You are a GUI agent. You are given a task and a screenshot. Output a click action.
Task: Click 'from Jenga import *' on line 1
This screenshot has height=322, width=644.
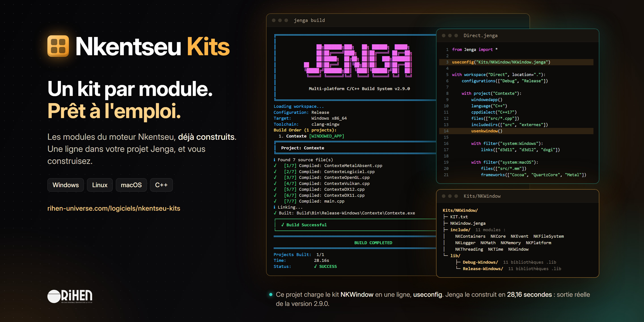coord(475,49)
